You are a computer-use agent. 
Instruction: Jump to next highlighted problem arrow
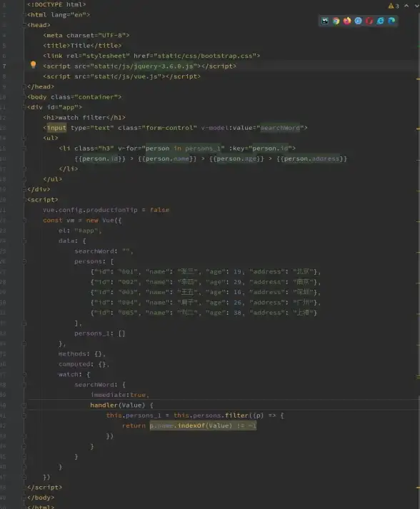click(x=416, y=6)
